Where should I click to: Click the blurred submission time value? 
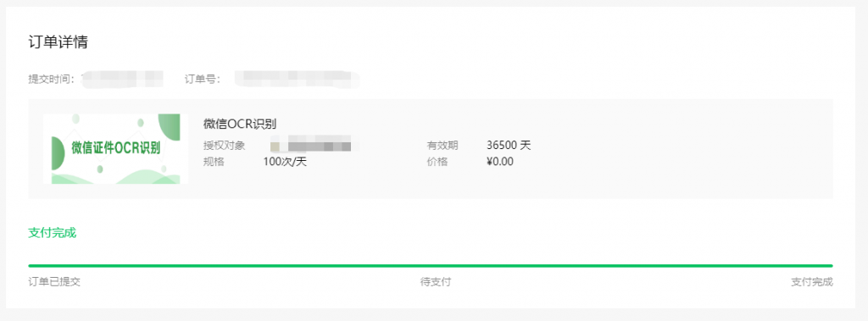(122, 79)
